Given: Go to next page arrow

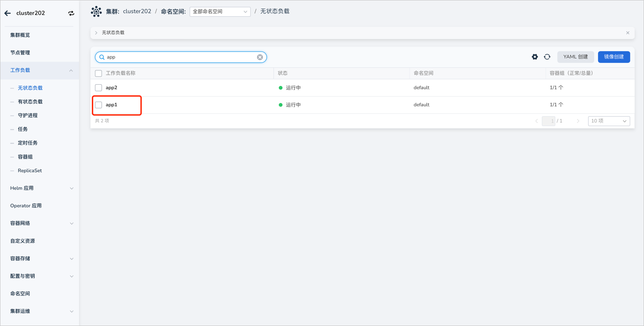Looking at the screenshot, I should point(578,121).
